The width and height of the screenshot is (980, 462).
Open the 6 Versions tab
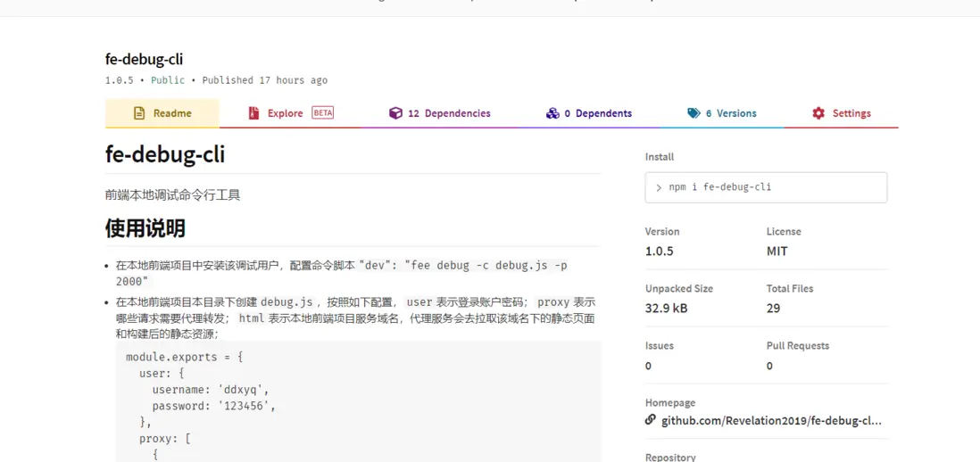coord(722,113)
